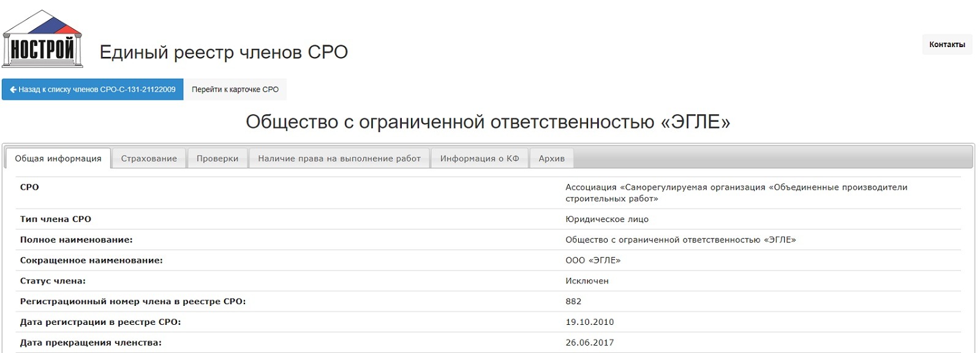Select the Проверки tab
The width and height of the screenshot is (980, 353).
(217, 158)
